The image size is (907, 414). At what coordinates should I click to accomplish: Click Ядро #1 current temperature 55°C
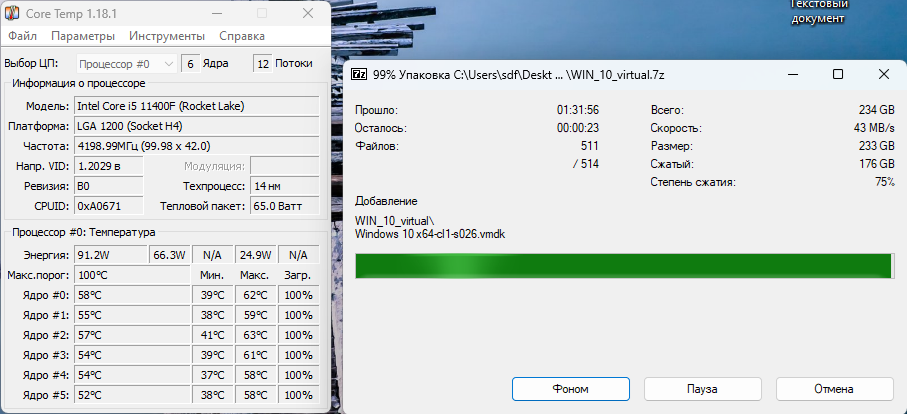(x=132, y=315)
